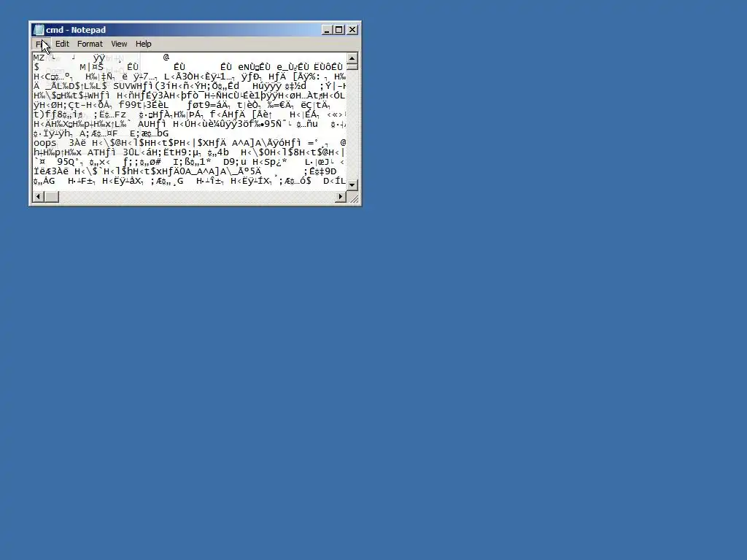This screenshot has width=747, height=560.
Task: Open the View menu
Action: pos(119,44)
